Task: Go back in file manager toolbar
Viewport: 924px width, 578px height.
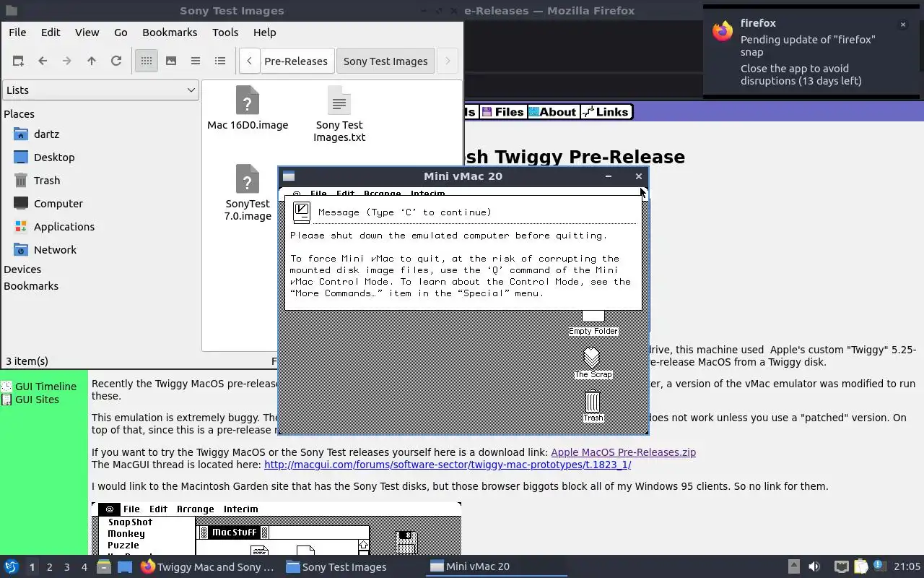Action: click(43, 61)
